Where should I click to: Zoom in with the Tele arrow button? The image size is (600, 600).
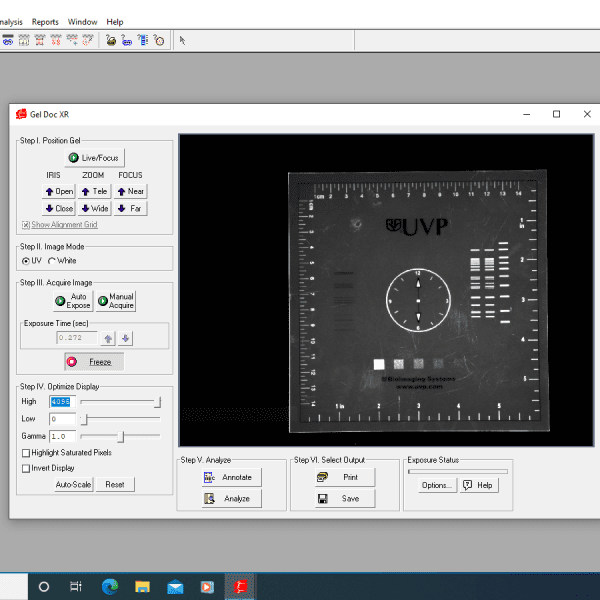tap(95, 191)
